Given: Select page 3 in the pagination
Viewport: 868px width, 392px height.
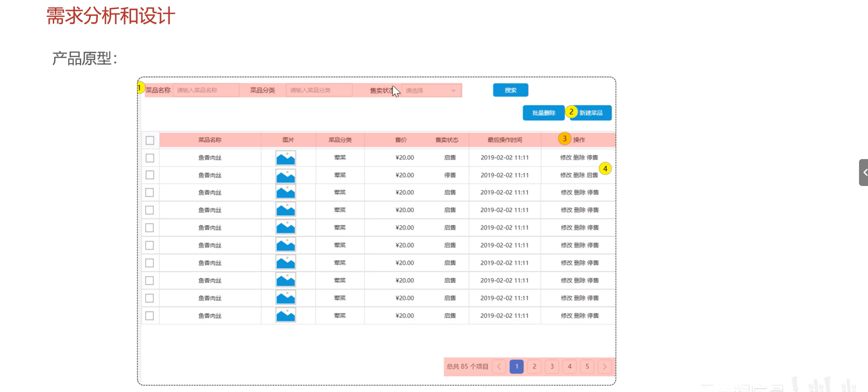Looking at the screenshot, I should click(x=552, y=366).
